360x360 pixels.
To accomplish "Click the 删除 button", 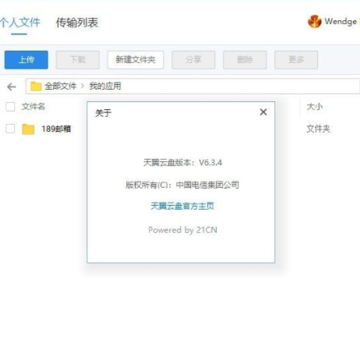I will (x=245, y=60).
